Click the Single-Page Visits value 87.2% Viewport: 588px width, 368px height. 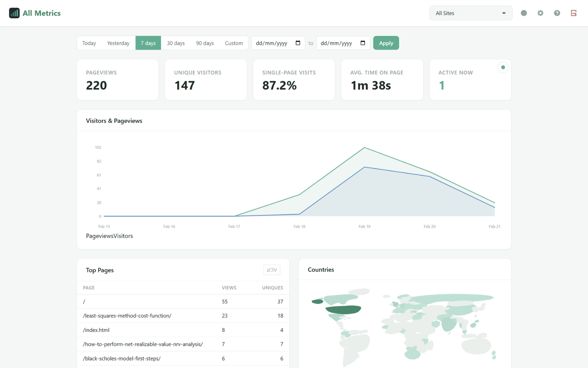coord(279,85)
